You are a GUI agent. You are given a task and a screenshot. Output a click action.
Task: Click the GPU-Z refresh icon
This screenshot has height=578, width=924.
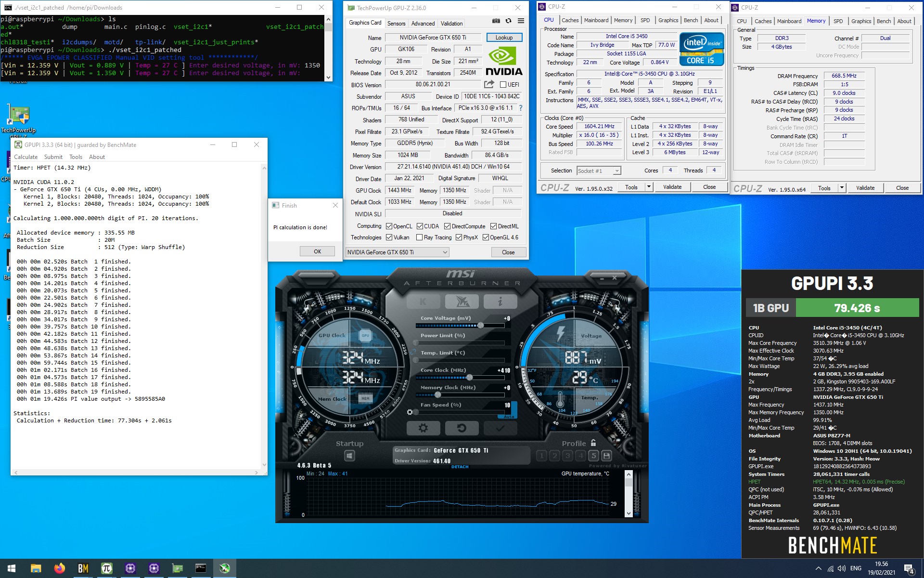click(x=508, y=21)
